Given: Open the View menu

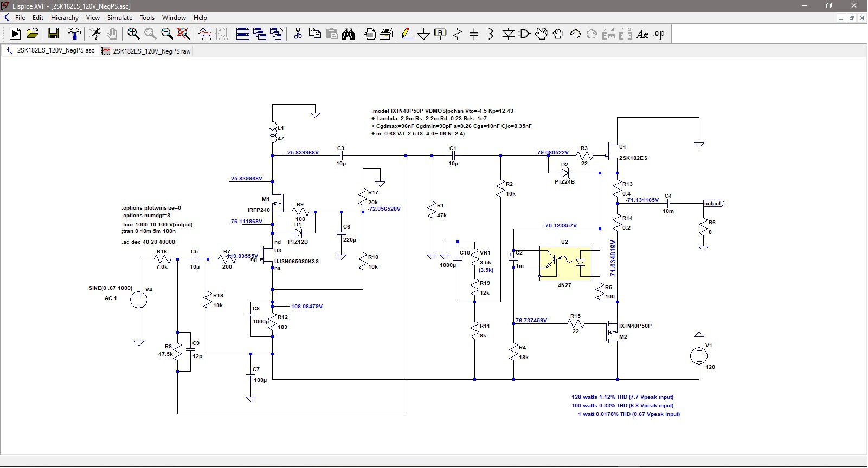Looking at the screenshot, I should pos(93,18).
